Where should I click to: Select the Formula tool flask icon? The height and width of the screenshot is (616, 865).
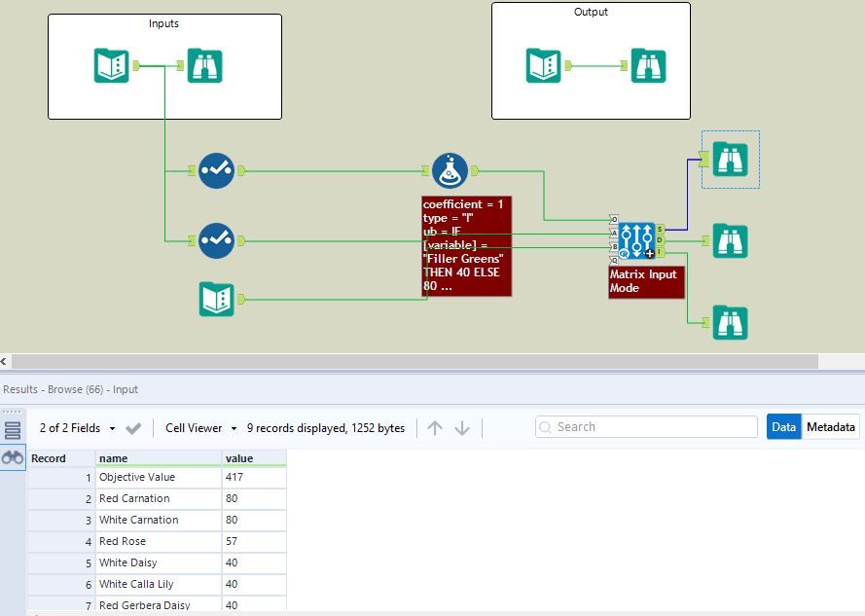pos(450,170)
